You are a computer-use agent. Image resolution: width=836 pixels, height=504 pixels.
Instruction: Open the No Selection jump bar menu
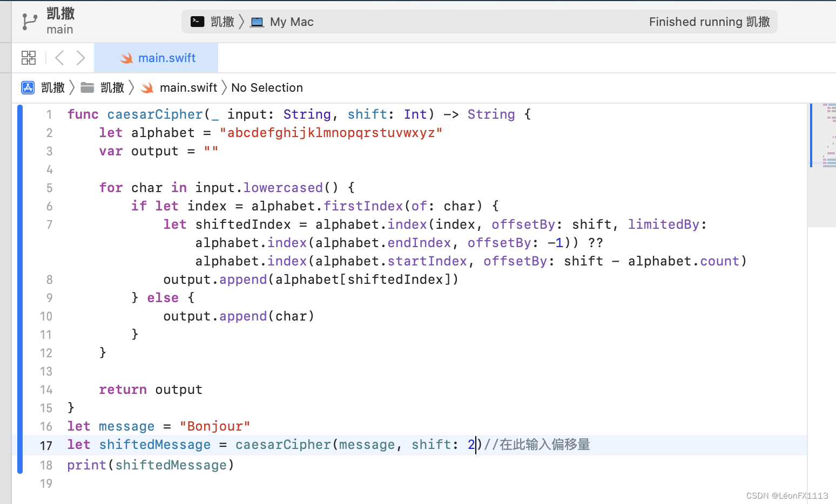pyautogui.click(x=267, y=87)
